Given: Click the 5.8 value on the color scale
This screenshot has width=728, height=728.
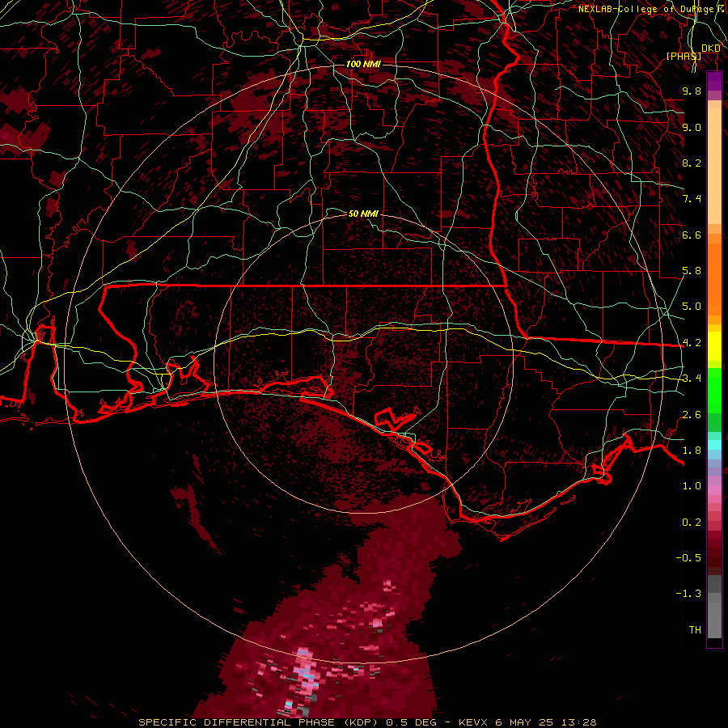Looking at the screenshot, I should (692, 271).
